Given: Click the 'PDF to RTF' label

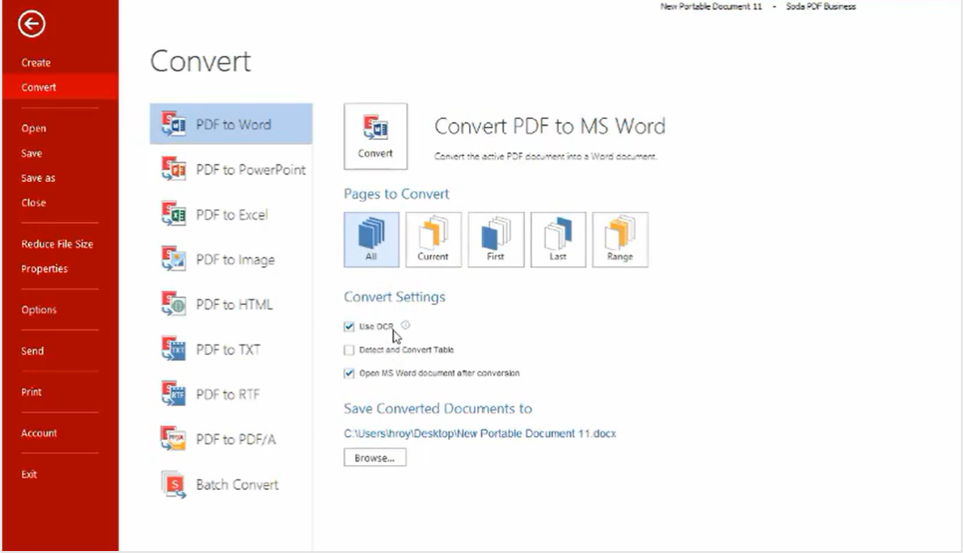Looking at the screenshot, I should click(227, 394).
